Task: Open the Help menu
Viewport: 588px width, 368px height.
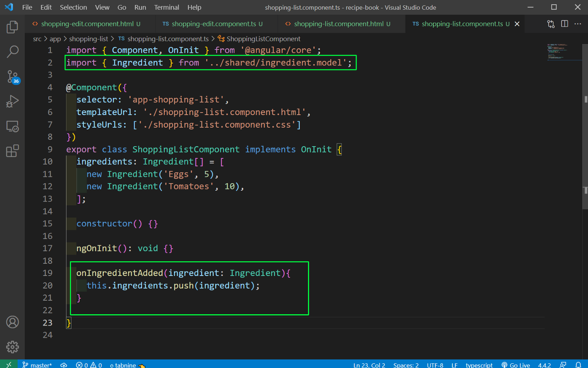Action: tap(194, 7)
